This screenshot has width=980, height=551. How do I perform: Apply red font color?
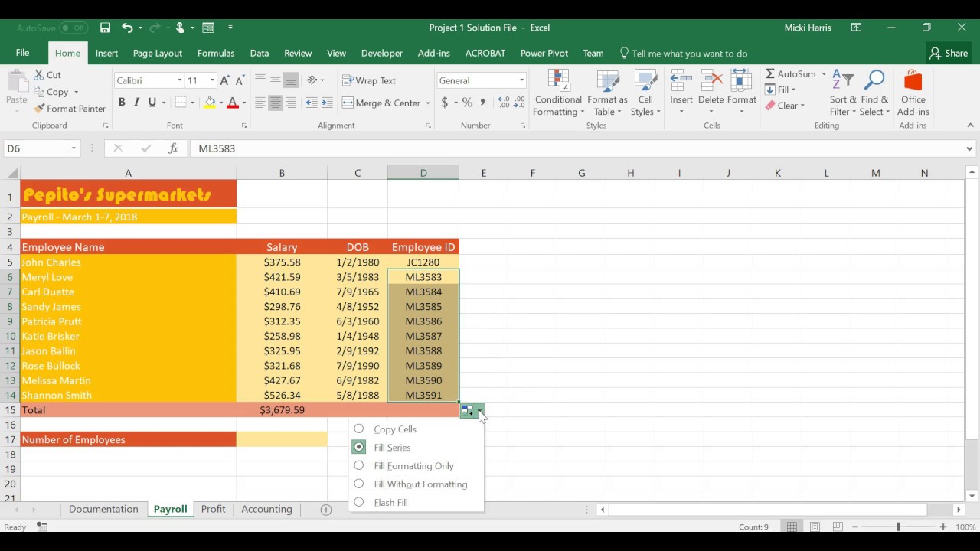tap(233, 103)
